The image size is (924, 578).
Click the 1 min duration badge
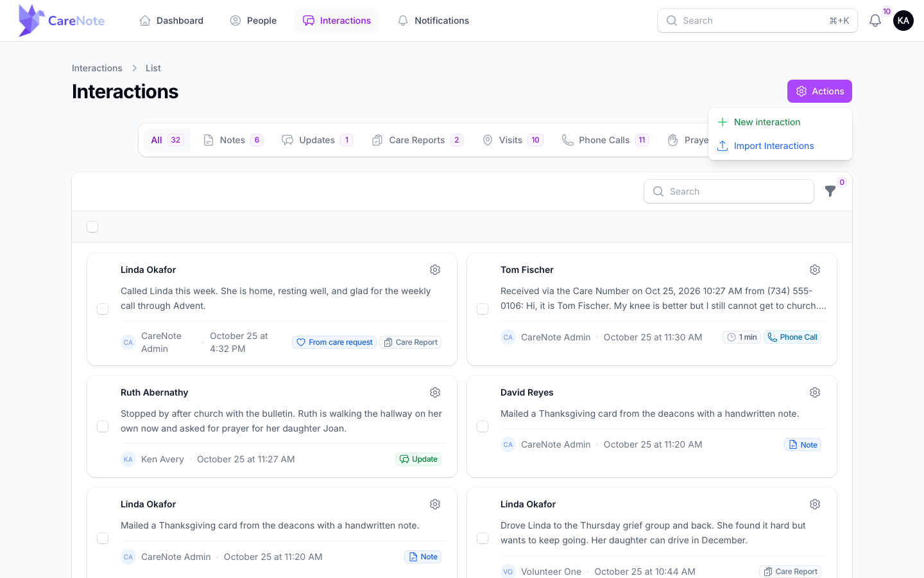click(742, 337)
